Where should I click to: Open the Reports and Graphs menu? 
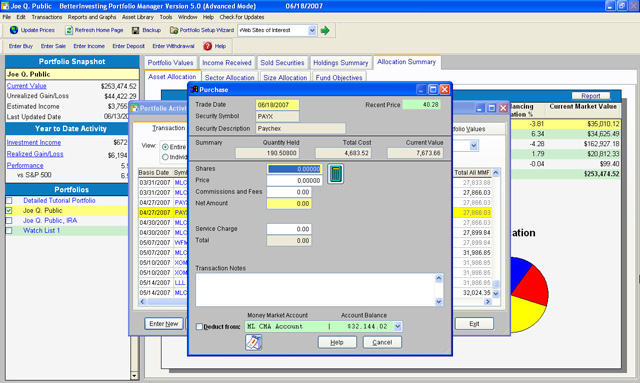(92, 17)
